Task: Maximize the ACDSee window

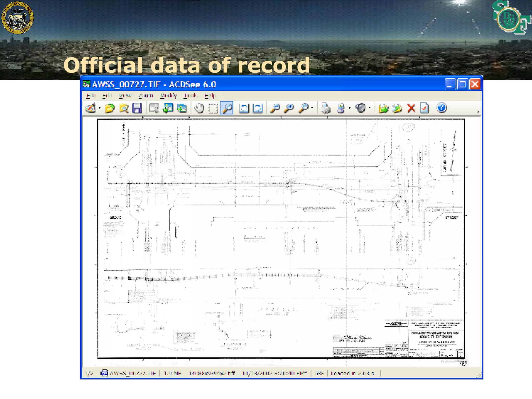Action: pos(462,84)
